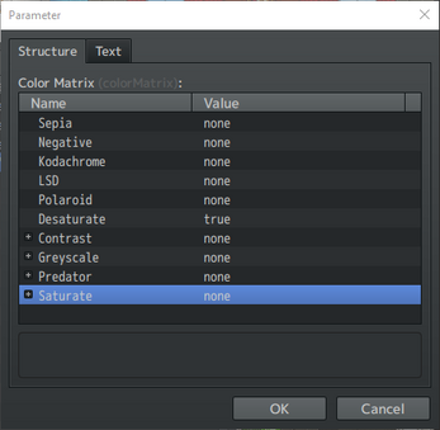The image size is (440, 430).
Task: Sort by the Name column header
Action: (x=105, y=103)
